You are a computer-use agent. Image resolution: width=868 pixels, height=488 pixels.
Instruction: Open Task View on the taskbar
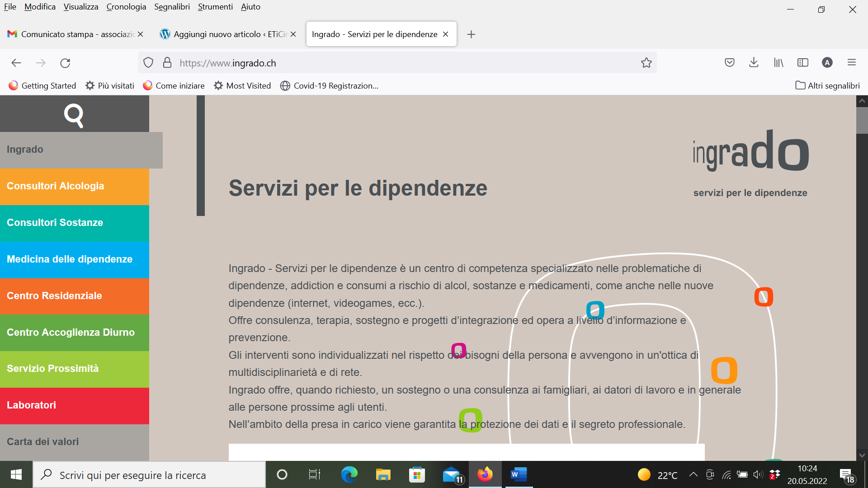[314, 474]
